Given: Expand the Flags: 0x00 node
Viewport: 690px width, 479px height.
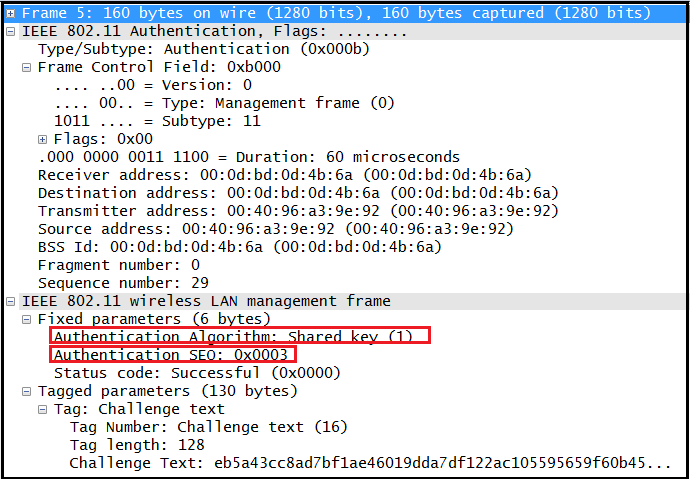Looking at the screenshot, I should [x=43, y=139].
